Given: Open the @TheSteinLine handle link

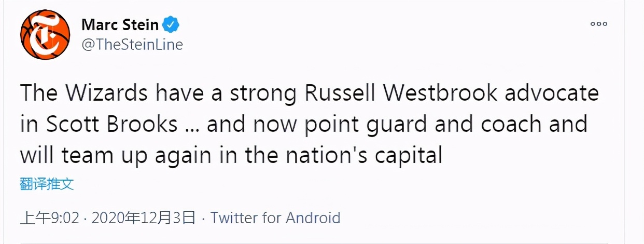Looking at the screenshot, I should (132, 45).
